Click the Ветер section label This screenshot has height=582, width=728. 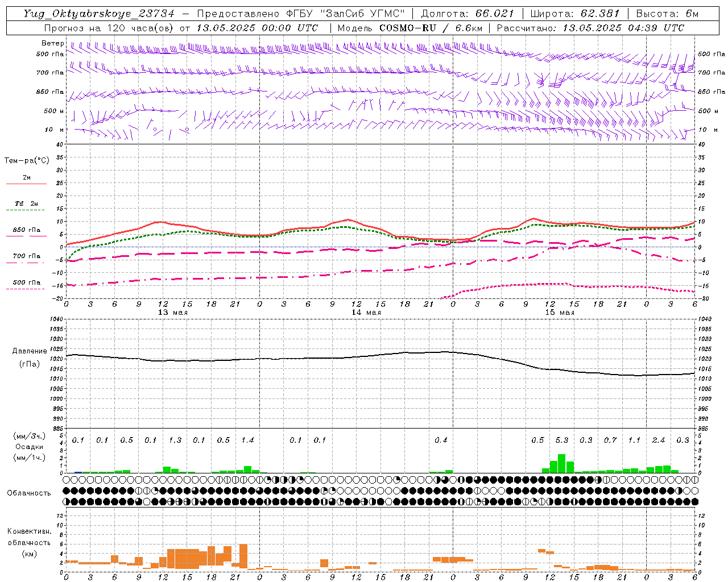click(x=52, y=43)
